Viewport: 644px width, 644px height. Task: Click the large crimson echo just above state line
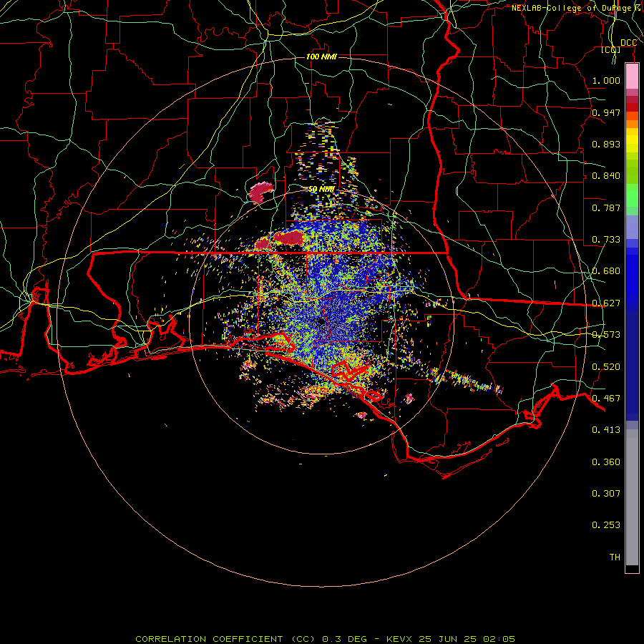(288, 238)
